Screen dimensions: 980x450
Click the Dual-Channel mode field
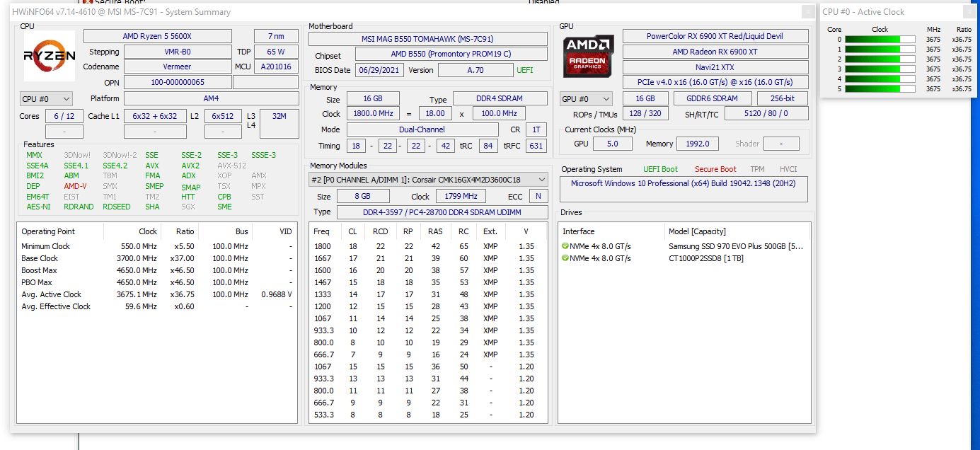[x=422, y=129]
